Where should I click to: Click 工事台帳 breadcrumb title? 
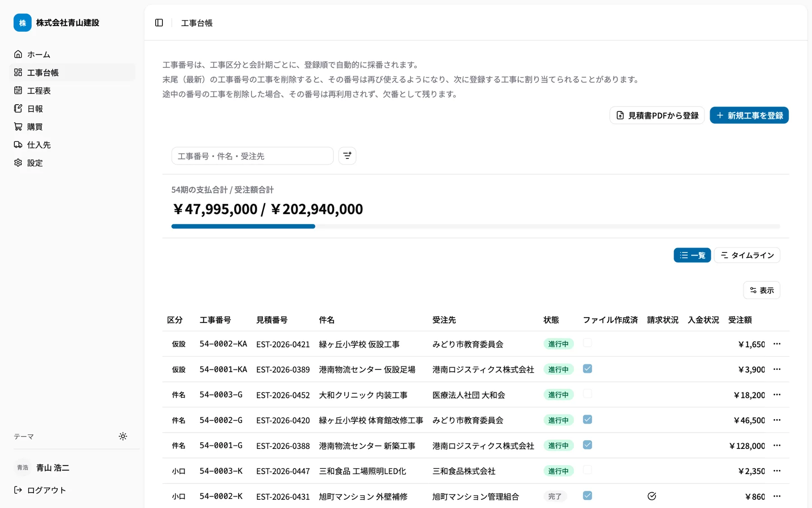(197, 23)
